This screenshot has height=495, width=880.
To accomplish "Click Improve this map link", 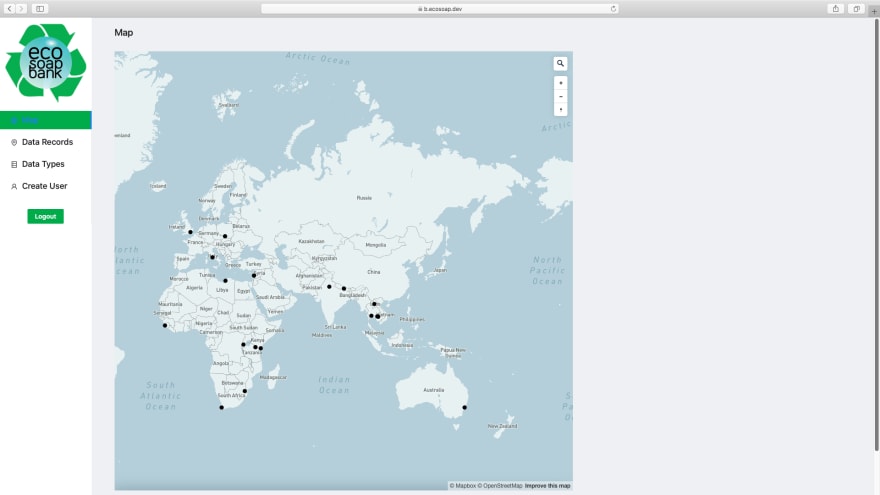I will 547,485.
